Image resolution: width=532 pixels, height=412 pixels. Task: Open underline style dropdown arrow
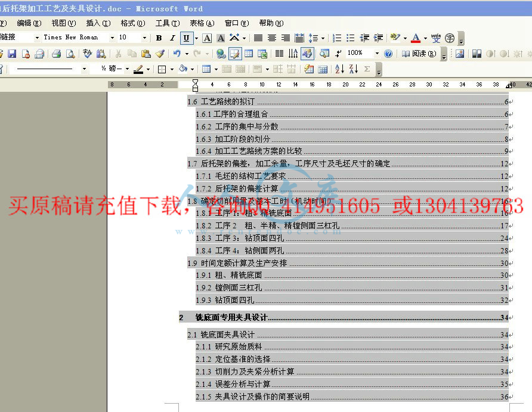pyautogui.click(x=196, y=38)
